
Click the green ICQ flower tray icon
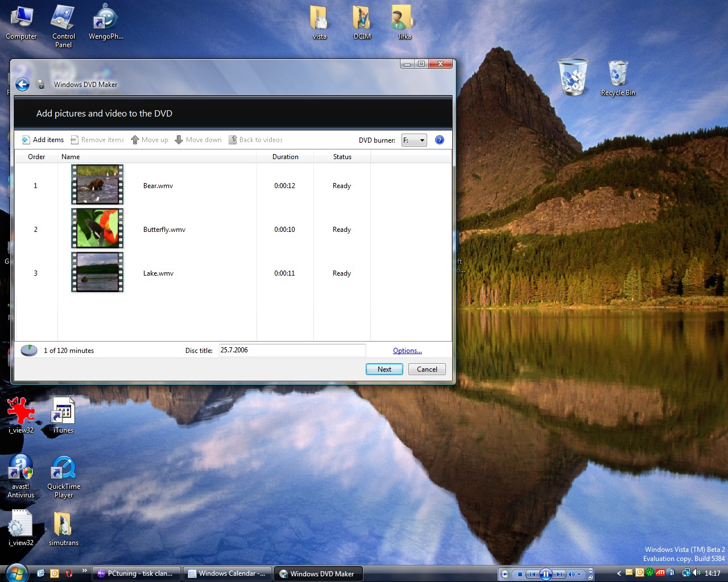point(650,573)
